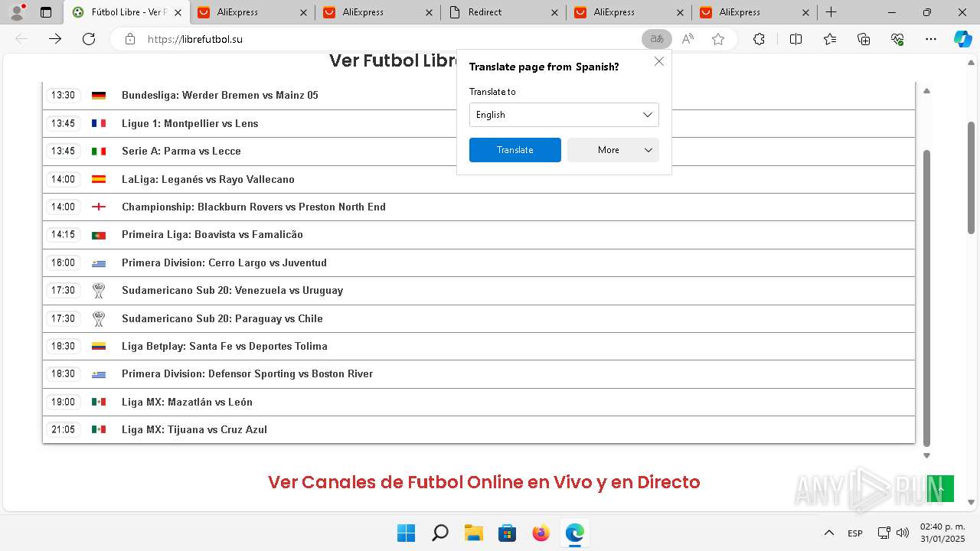The width and height of the screenshot is (980, 551).
Task: Click the Edge taskbar icon
Action: [x=574, y=533]
